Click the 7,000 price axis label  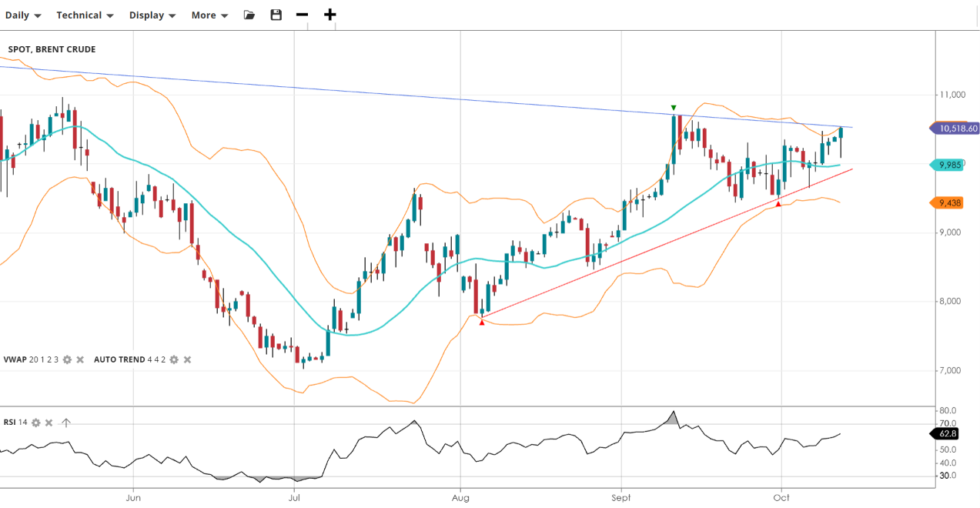tap(951, 370)
